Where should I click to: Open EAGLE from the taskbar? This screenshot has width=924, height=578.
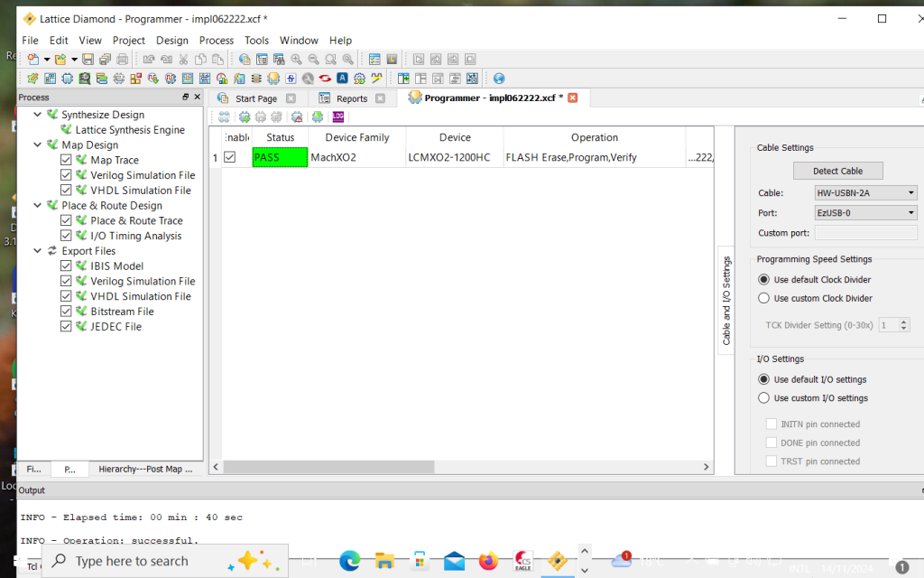click(x=523, y=560)
